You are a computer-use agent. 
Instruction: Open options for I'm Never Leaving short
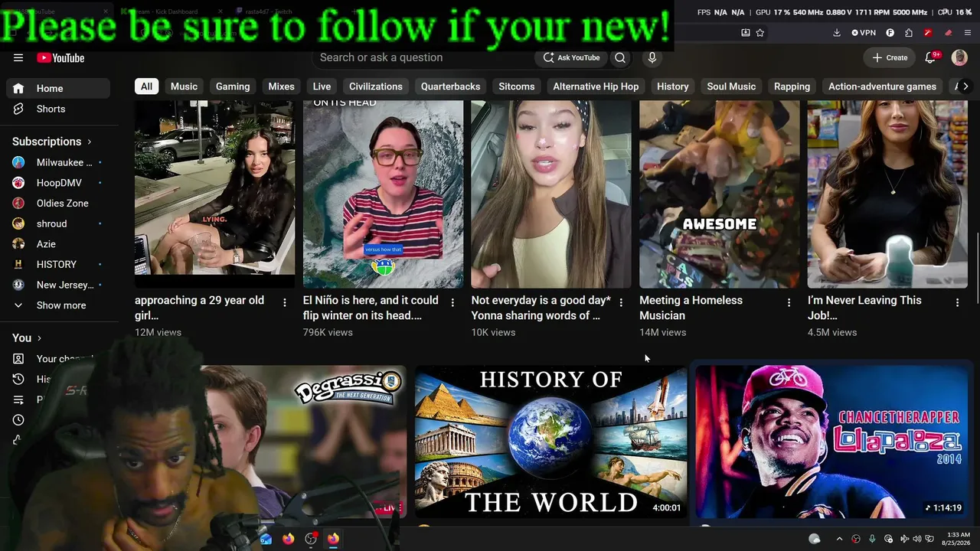[x=957, y=302]
